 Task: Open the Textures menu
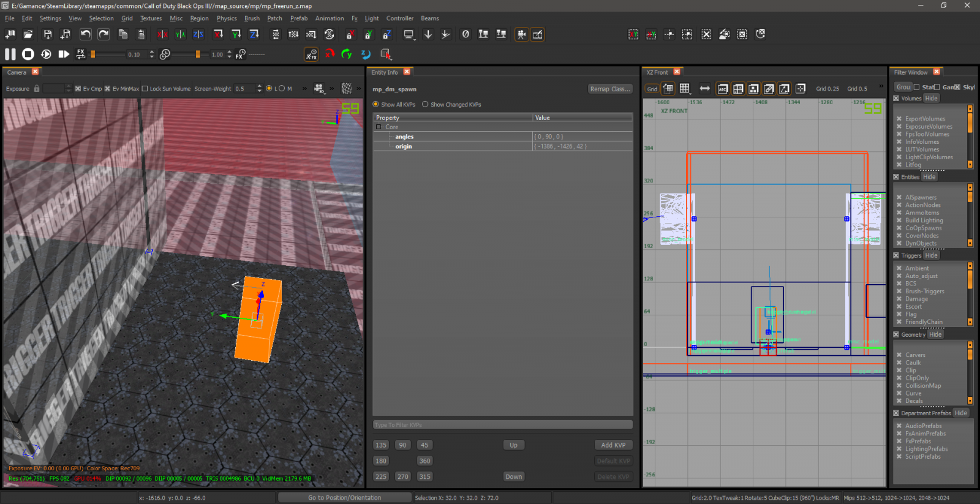coord(151,18)
